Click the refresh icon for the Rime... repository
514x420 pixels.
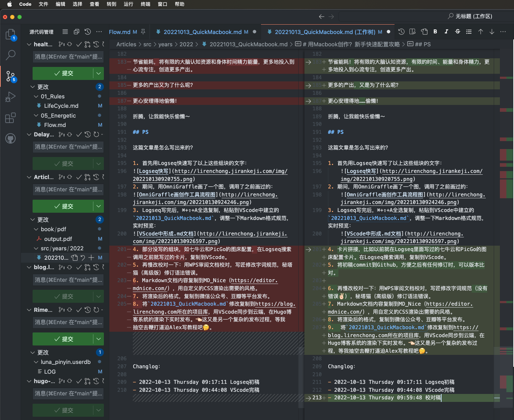click(x=96, y=310)
